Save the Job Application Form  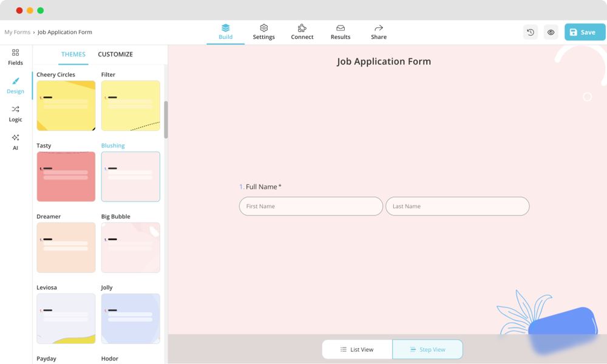tap(584, 32)
